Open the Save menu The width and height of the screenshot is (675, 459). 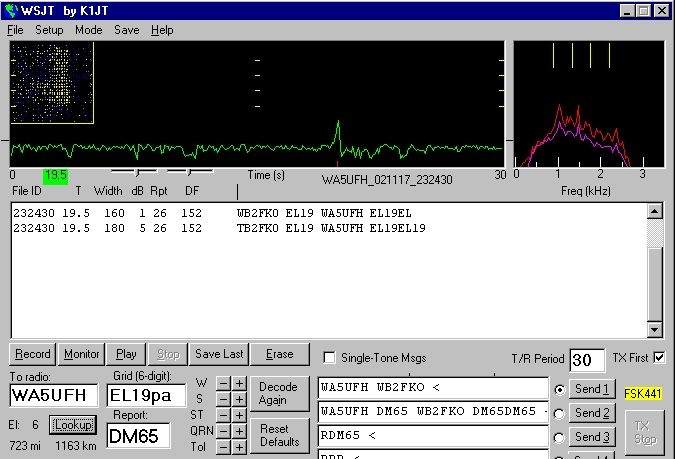(x=127, y=30)
